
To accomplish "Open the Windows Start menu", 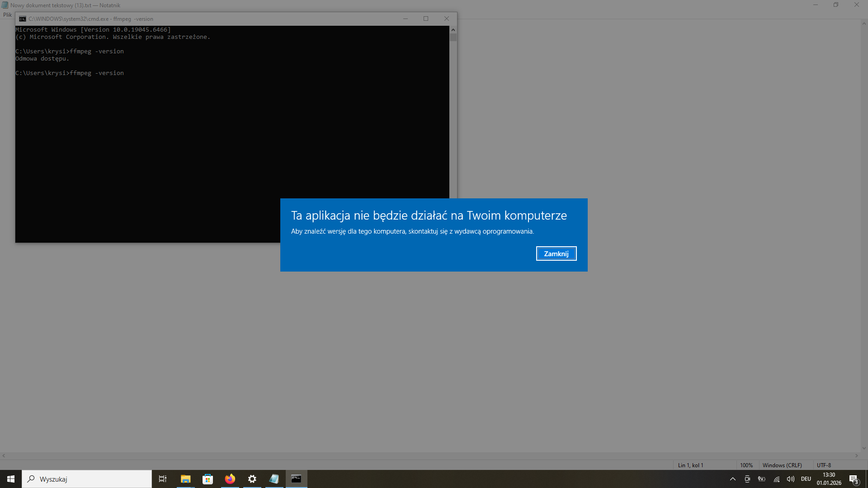I will [11, 479].
